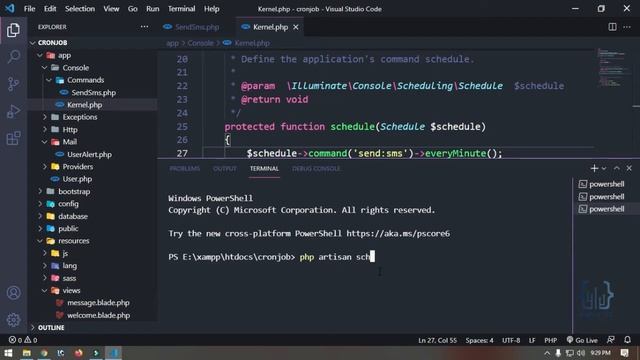
Task: Open the File menu
Action: pos(29,9)
